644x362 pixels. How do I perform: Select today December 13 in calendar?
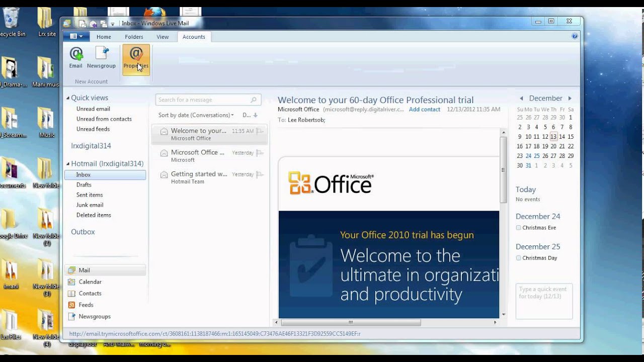[553, 137]
